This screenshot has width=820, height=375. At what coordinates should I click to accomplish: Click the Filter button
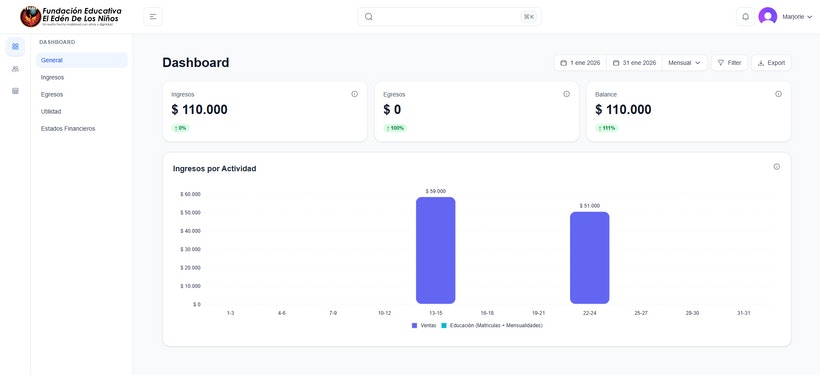click(x=729, y=63)
